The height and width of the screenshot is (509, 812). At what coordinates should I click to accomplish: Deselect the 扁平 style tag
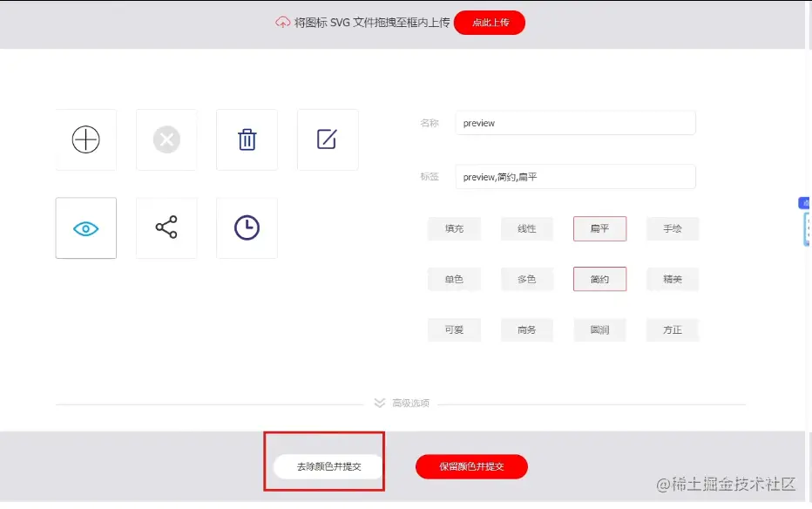click(x=599, y=228)
